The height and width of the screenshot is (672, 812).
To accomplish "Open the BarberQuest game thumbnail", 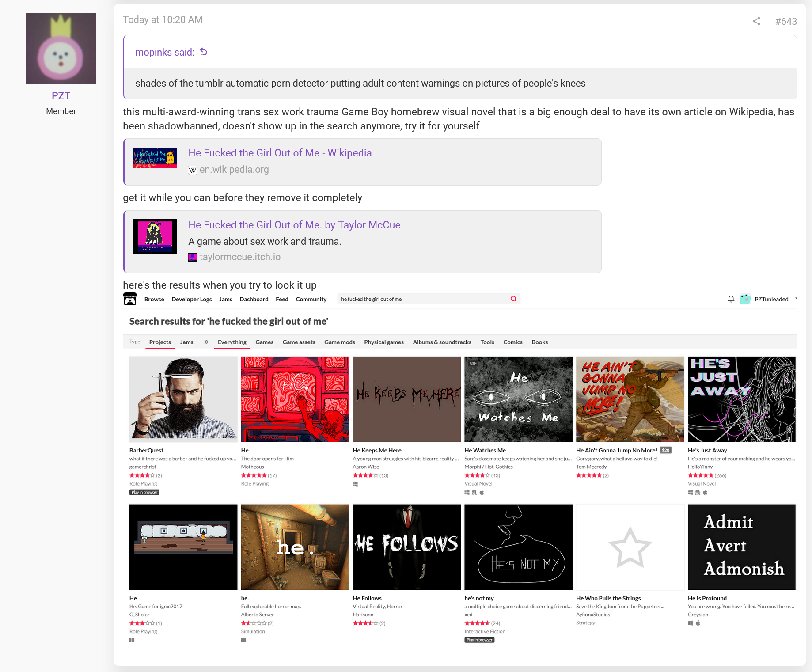I will [183, 399].
